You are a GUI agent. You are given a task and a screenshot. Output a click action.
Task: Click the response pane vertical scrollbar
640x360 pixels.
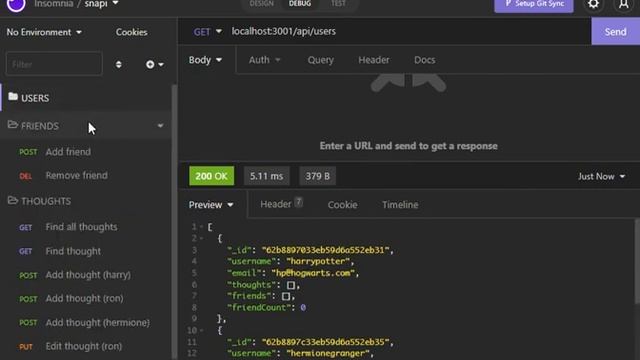637,261
